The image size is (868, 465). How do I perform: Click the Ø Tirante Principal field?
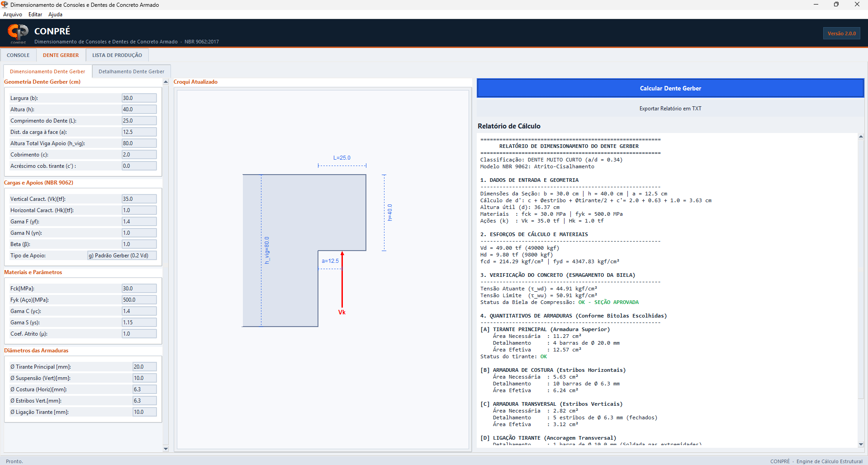tap(144, 367)
